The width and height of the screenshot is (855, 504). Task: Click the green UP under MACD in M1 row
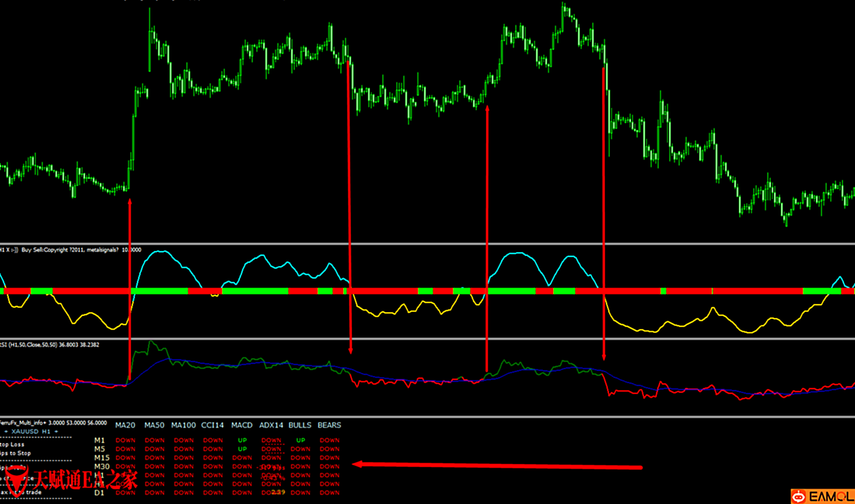(242, 440)
